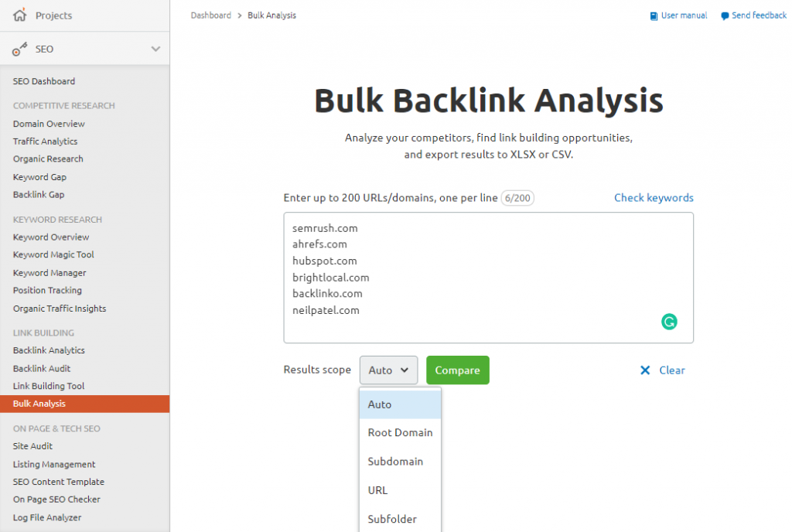Open the Check keywords link
The image size is (792, 532).
654,197
